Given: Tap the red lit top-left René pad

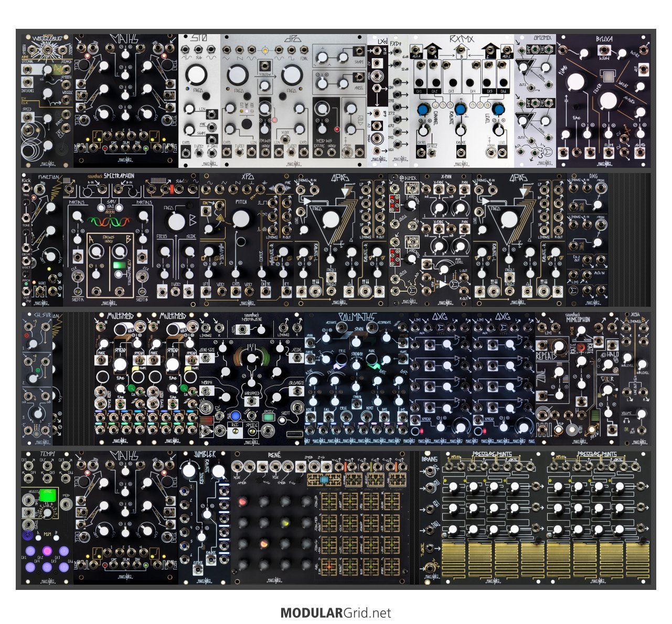Looking at the screenshot, I should click(x=243, y=502).
